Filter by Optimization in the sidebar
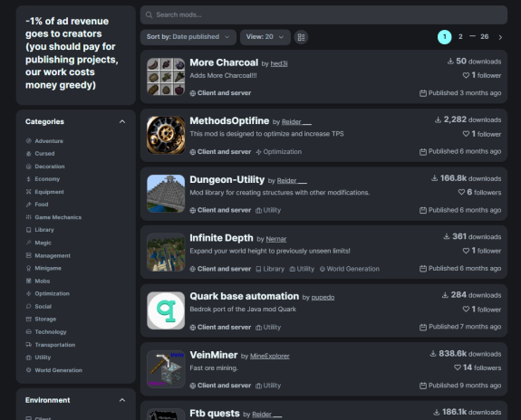 (47, 293)
